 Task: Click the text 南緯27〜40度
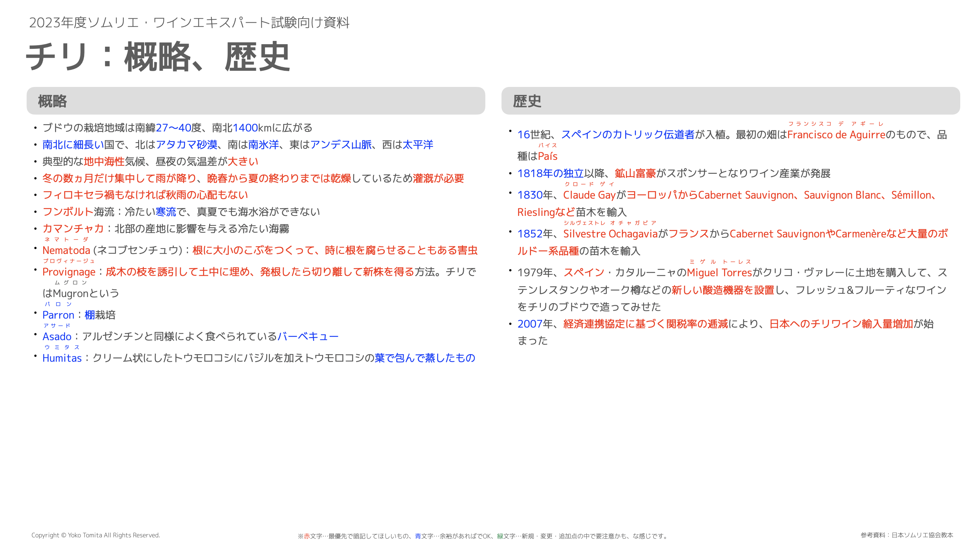[168, 128]
